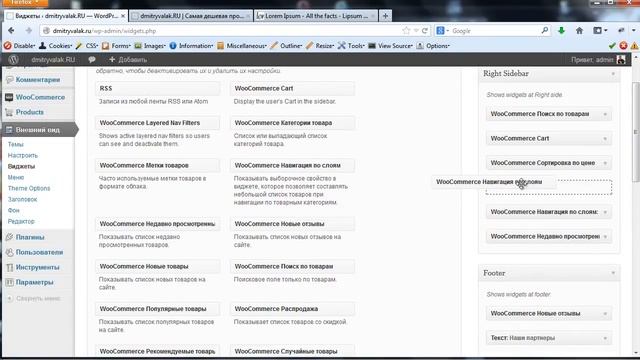Screen dimensions: 640x360
Task: Open Miscellaneous developer toolbar menu
Action: [x=242, y=46]
